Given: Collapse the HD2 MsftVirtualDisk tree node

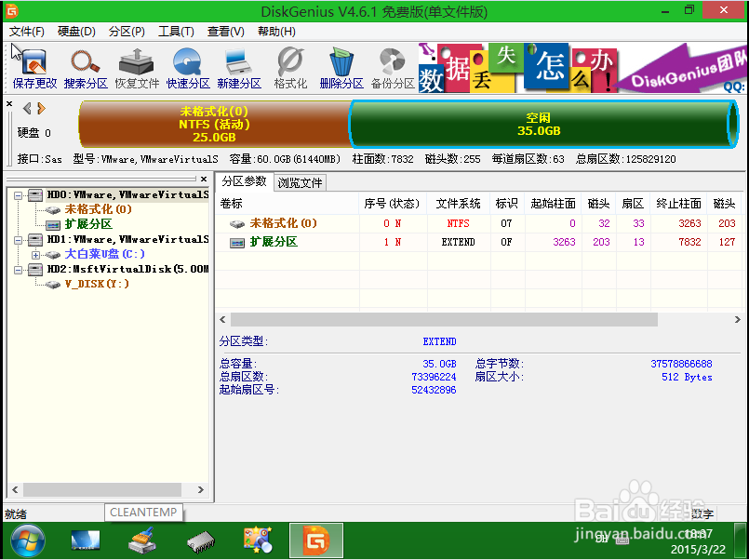Looking at the screenshot, I should click(x=18, y=270).
